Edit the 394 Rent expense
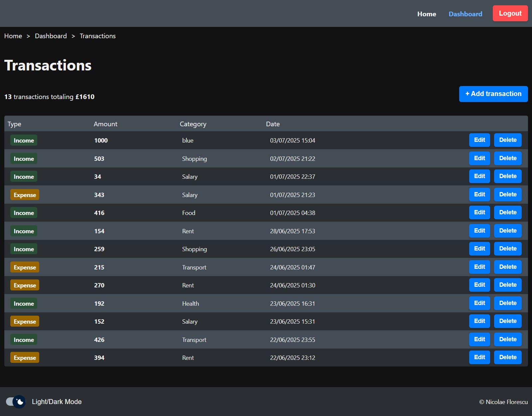 coord(479,357)
